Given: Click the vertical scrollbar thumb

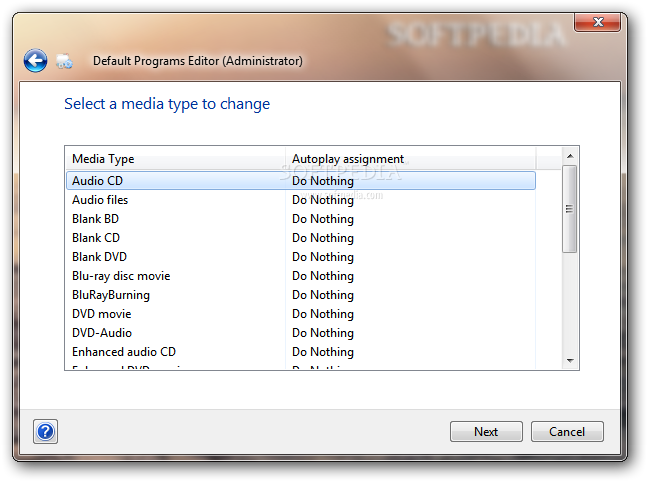Looking at the screenshot, I should pyautogui.click(x=569, y=209).
